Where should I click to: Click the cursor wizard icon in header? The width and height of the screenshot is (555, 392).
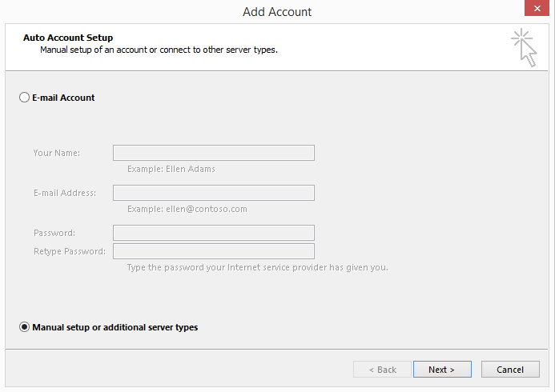[x=525, y=47]
